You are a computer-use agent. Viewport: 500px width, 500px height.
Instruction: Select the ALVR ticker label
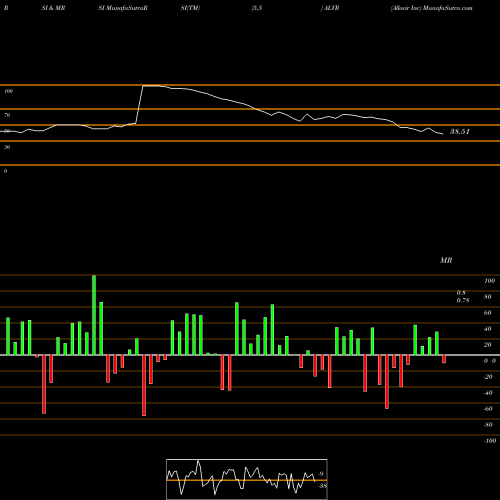coord(331,8)
